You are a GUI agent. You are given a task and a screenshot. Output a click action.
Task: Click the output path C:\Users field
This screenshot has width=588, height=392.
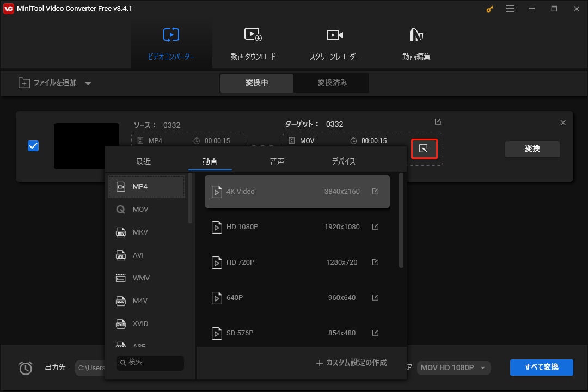91,367
